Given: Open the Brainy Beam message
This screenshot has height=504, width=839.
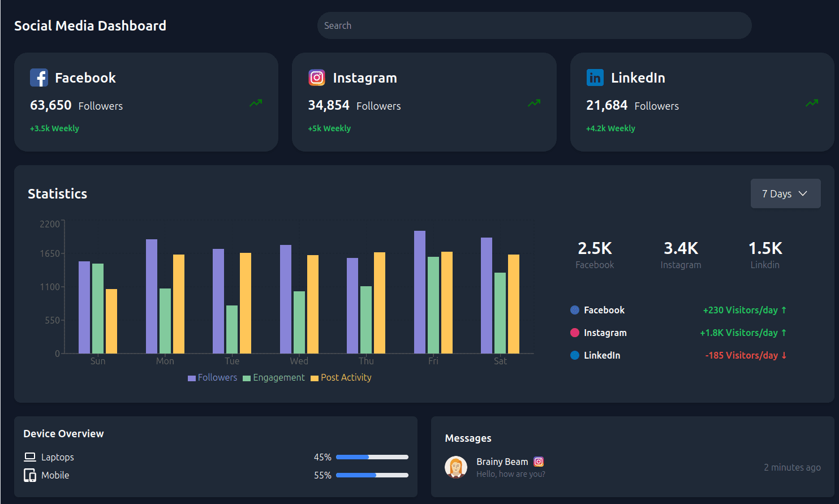Looking at the screenshot, I should [x=510, y=467].
